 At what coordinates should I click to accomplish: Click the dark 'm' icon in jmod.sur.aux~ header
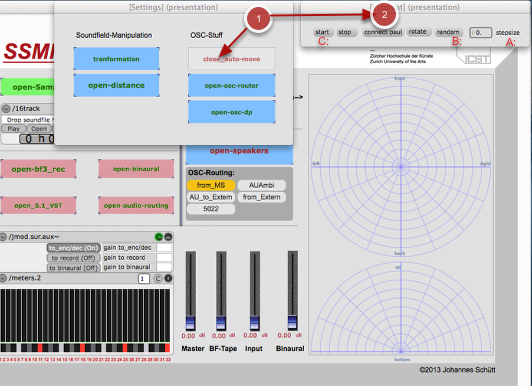pos(168,237)
